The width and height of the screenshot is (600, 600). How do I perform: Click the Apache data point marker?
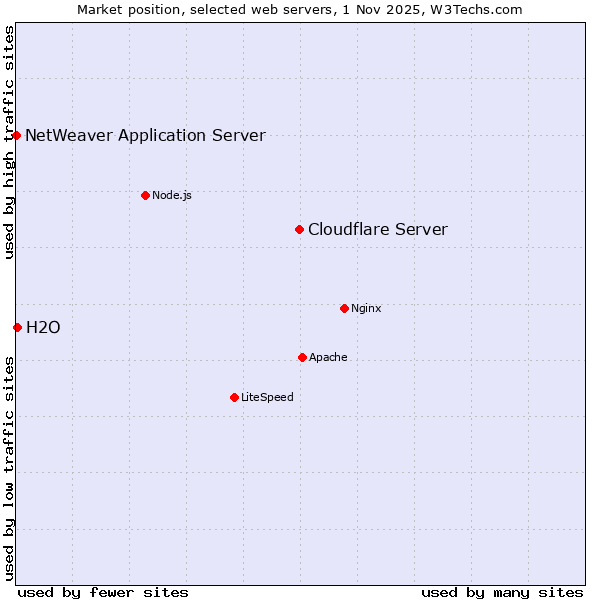point(302,357)
